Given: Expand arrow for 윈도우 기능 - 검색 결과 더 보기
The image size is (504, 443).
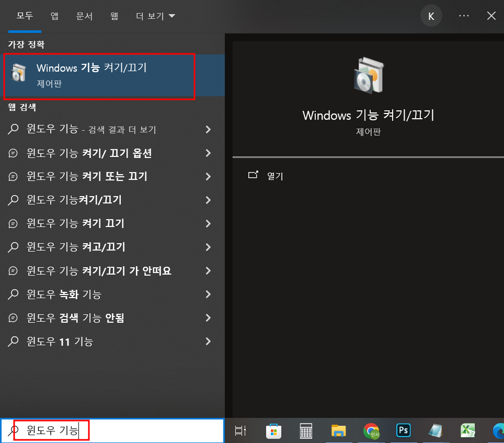Looking at the screenshot, I should [208, 129].
